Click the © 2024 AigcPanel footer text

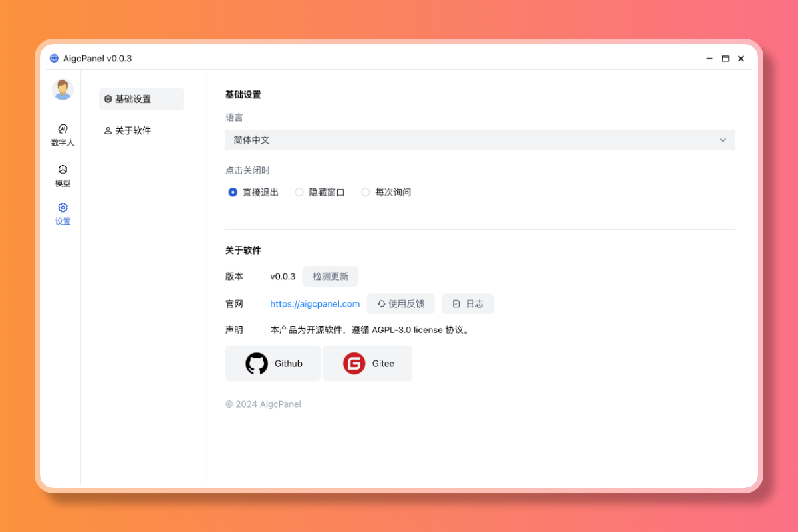[263, 404]
